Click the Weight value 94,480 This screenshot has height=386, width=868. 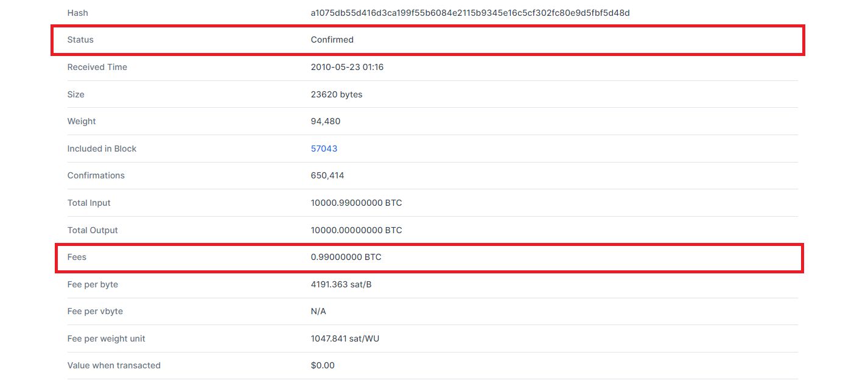[326, 121]
